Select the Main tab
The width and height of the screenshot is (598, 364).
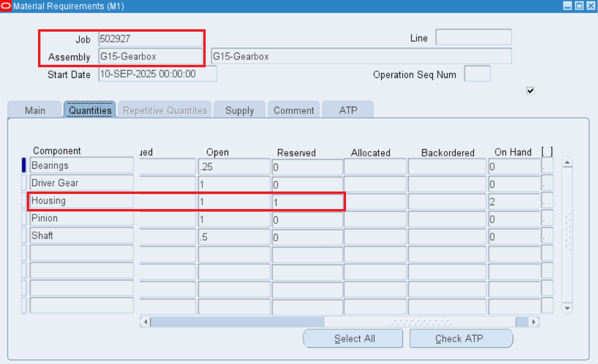[x=34, y=110]
